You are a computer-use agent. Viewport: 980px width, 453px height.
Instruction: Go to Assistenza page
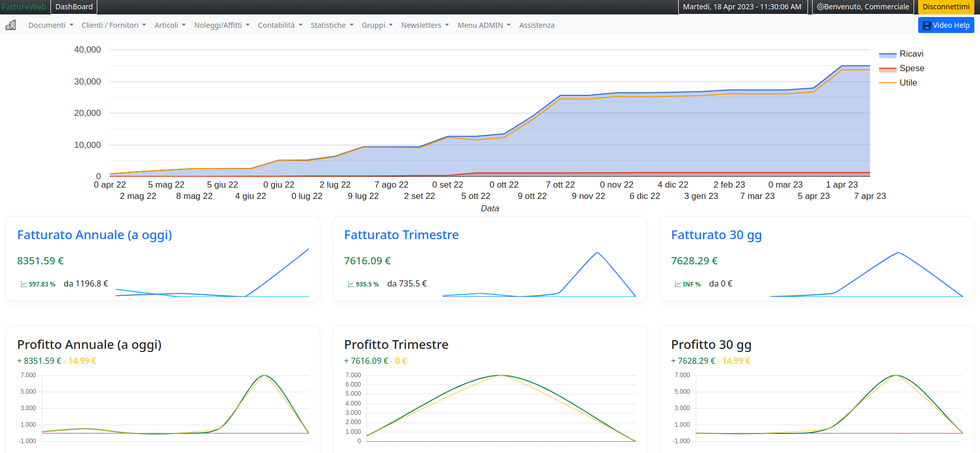click(537, 25)
